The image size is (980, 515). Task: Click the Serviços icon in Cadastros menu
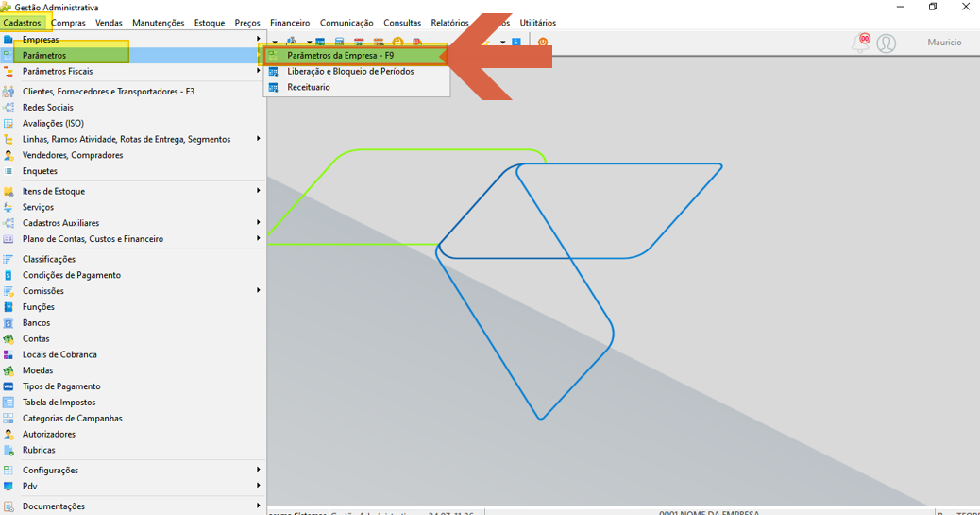pyautogui.click(x=8, y=207)
